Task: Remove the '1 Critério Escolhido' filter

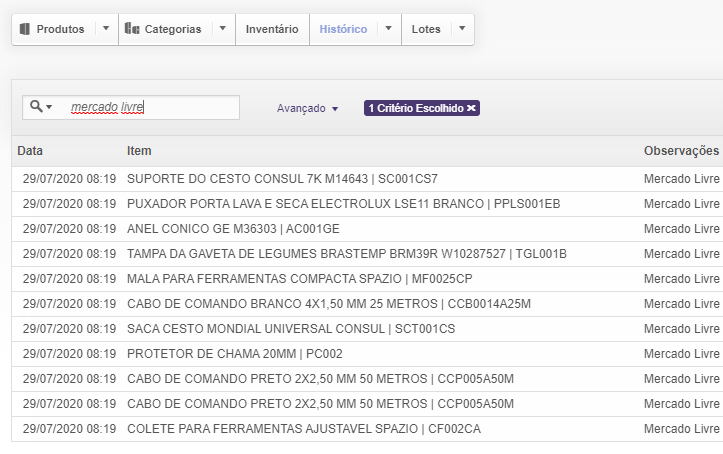Action: pos(472,108)
